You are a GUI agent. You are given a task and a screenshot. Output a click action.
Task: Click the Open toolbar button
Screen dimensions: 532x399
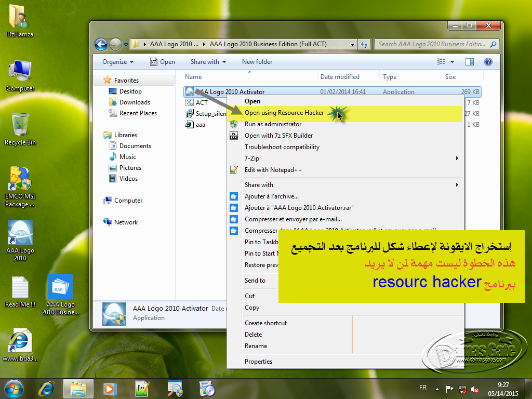(163, 62)
